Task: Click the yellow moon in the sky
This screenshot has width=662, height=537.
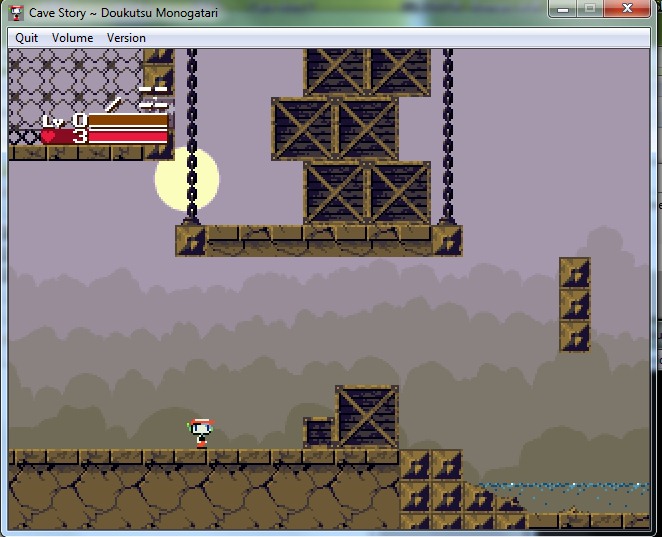Action: [x=187, y=179]
